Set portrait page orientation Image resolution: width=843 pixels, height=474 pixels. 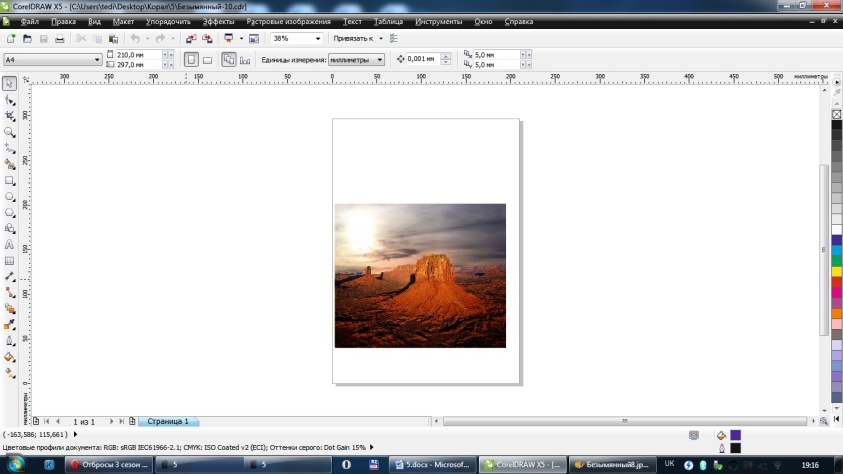pos(191,60)
